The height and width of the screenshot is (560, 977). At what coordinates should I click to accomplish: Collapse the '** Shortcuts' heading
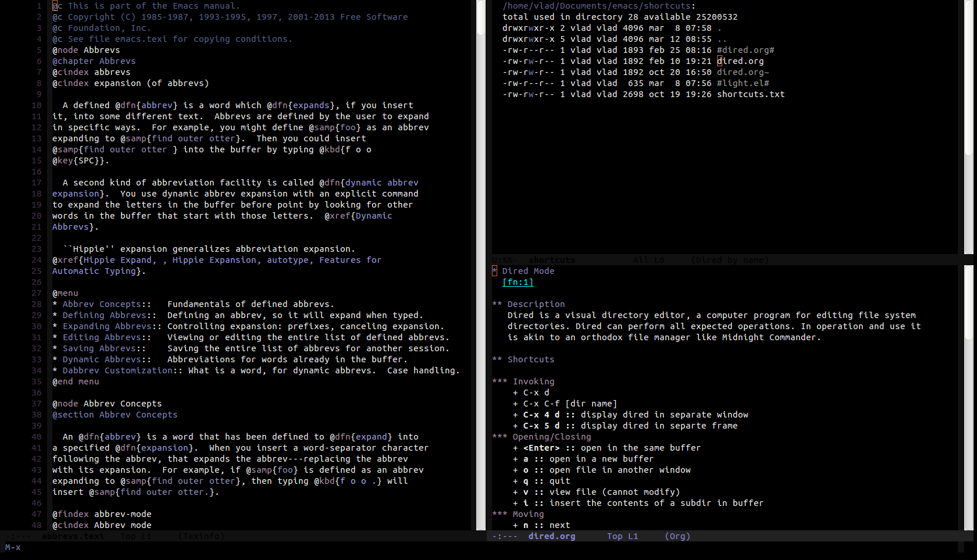pos(523,359)
